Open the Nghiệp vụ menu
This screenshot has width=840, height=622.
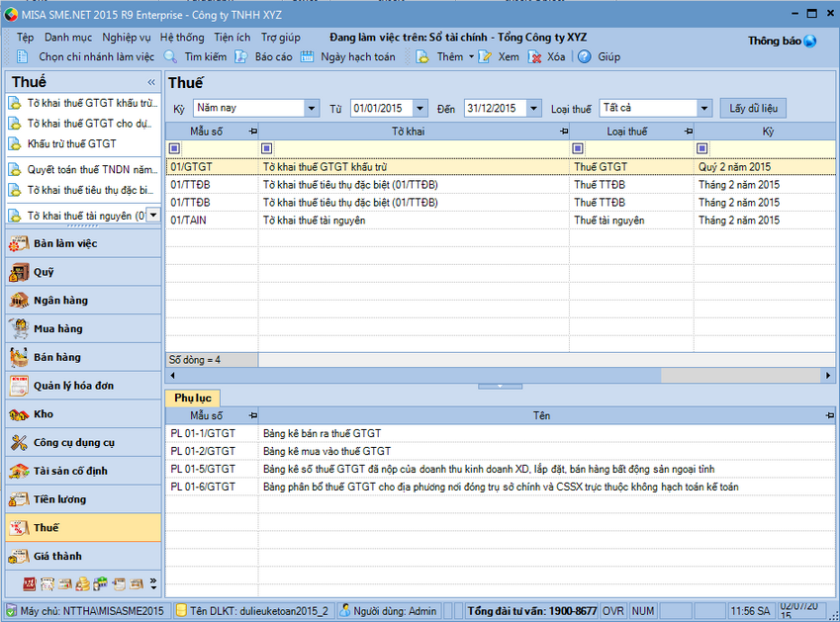tap(127, 38)
